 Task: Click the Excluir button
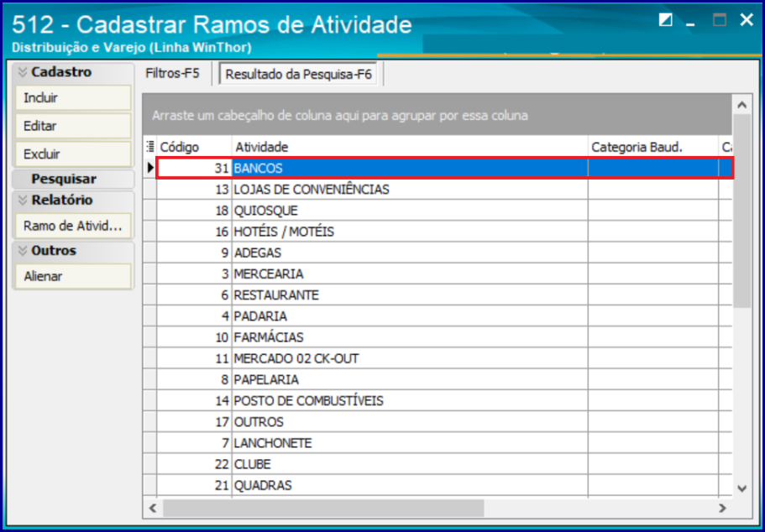click(x=73, y=154)
